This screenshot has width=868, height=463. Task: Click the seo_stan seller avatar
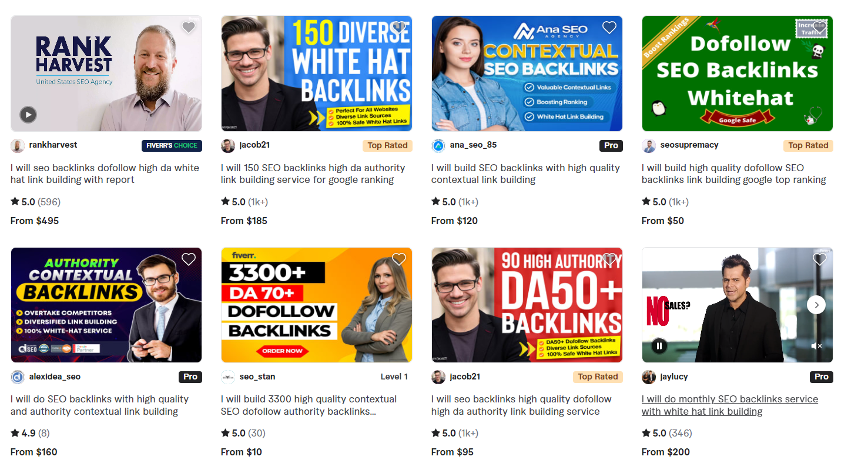click(x=228, y=377)
